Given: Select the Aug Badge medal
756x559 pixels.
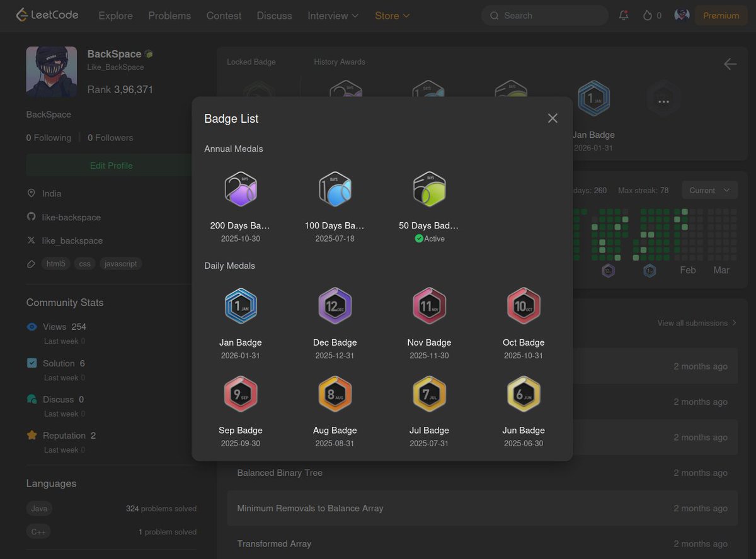Looking at the screenshot, I should (335, 394).
